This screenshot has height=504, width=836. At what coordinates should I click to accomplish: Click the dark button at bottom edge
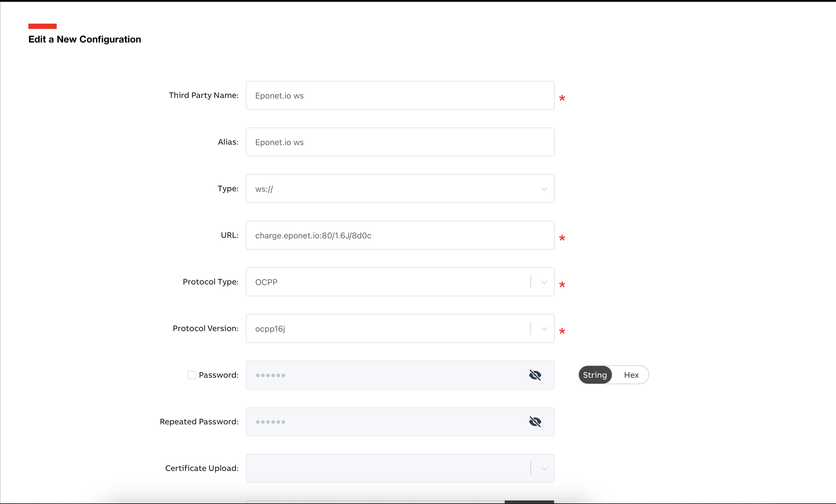(529, 502)
